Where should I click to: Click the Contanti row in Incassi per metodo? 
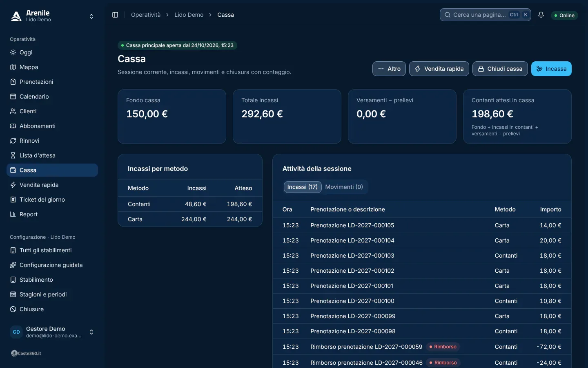190,204
